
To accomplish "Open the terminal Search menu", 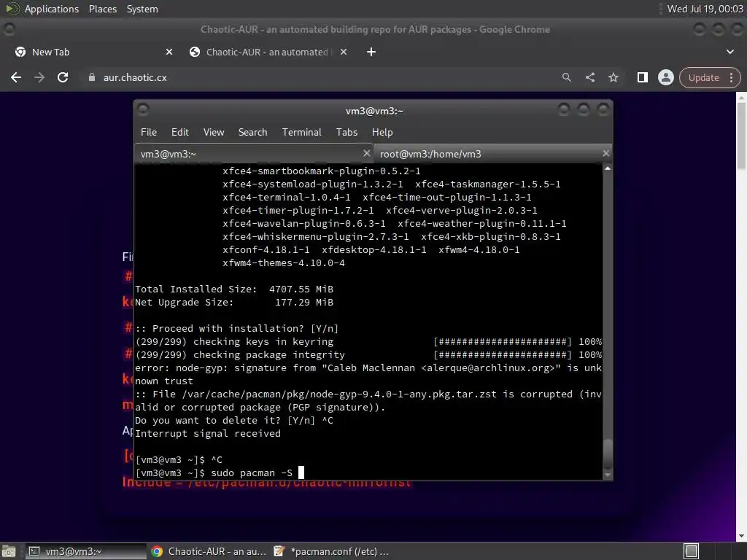I will click(252, 133).
